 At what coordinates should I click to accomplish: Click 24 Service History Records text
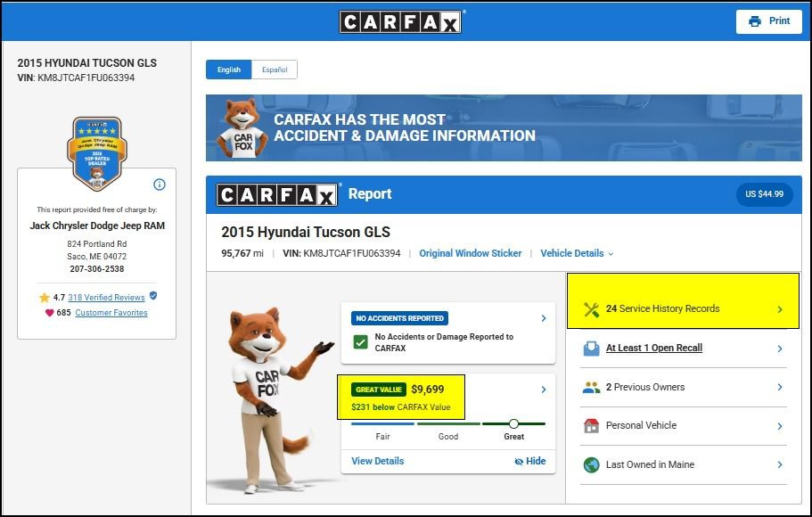pos(662,308)
